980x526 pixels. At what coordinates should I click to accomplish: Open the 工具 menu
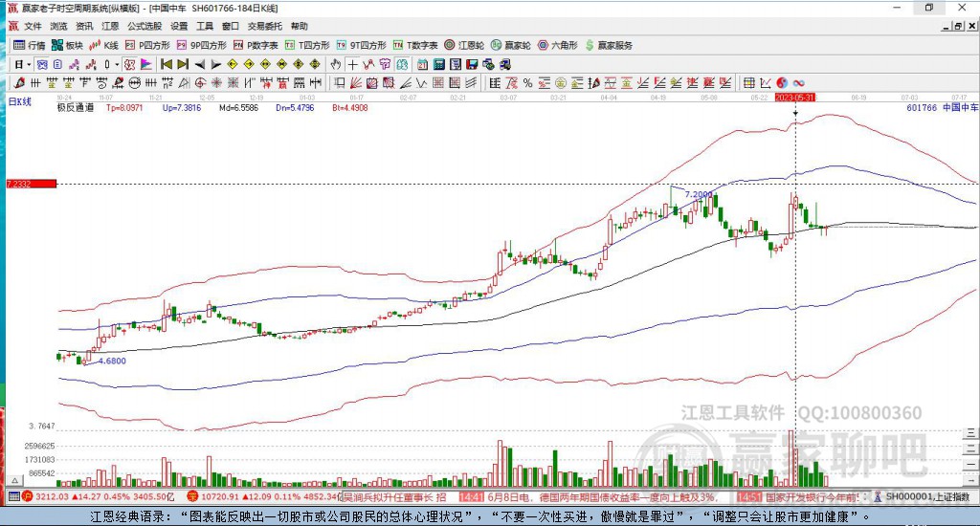205,26
